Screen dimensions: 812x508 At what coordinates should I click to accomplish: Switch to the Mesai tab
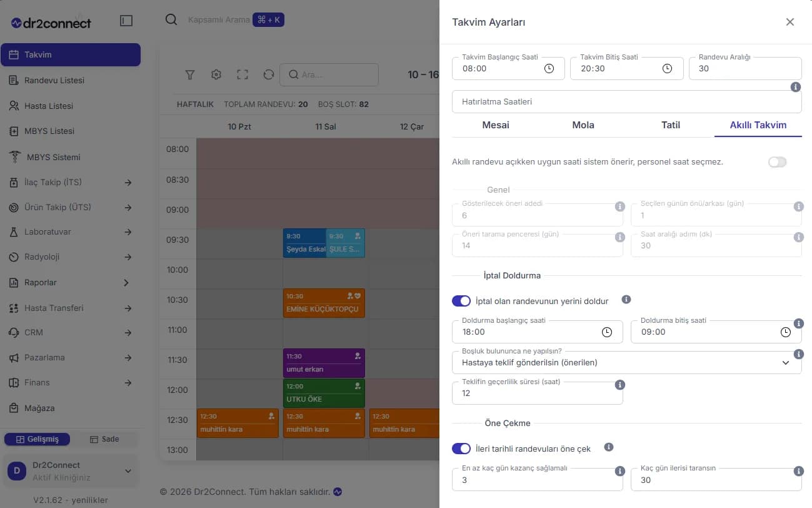pos(496,125)
